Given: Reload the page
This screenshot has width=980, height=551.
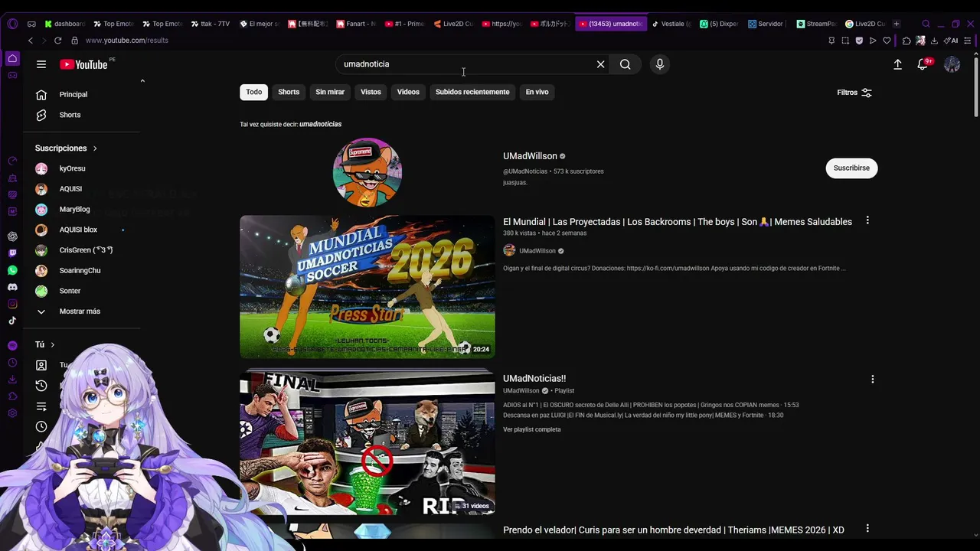Looking at the screenshot, I should (57, 41).
